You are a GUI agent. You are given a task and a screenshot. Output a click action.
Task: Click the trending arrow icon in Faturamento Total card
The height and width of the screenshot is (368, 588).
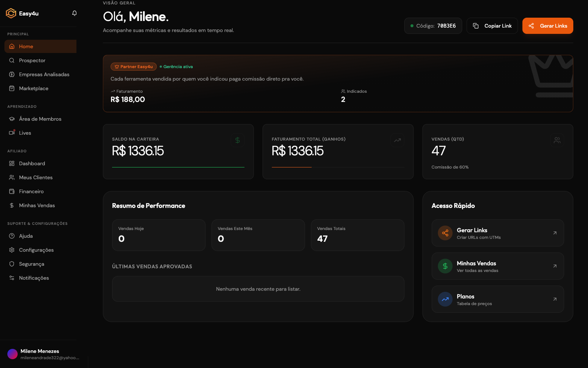click(397, 140)
